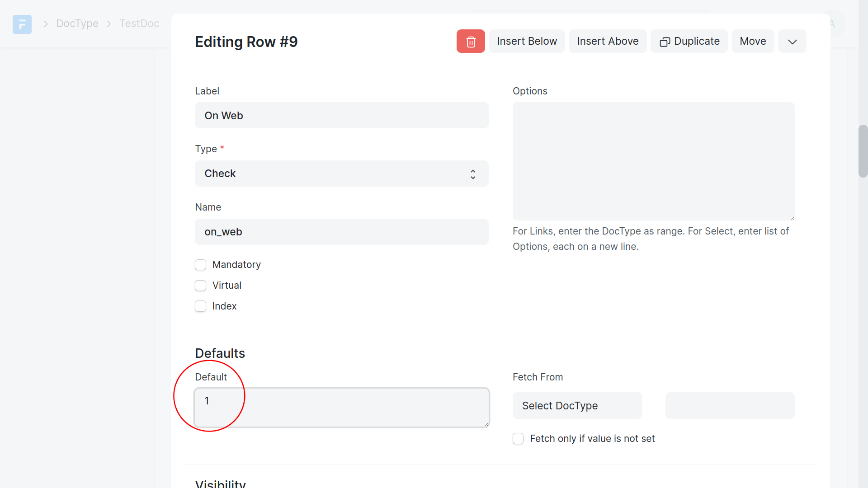Go to DocType breadcrumb link
The width and height of the screenshot is (868, 488).
point(77,23)
